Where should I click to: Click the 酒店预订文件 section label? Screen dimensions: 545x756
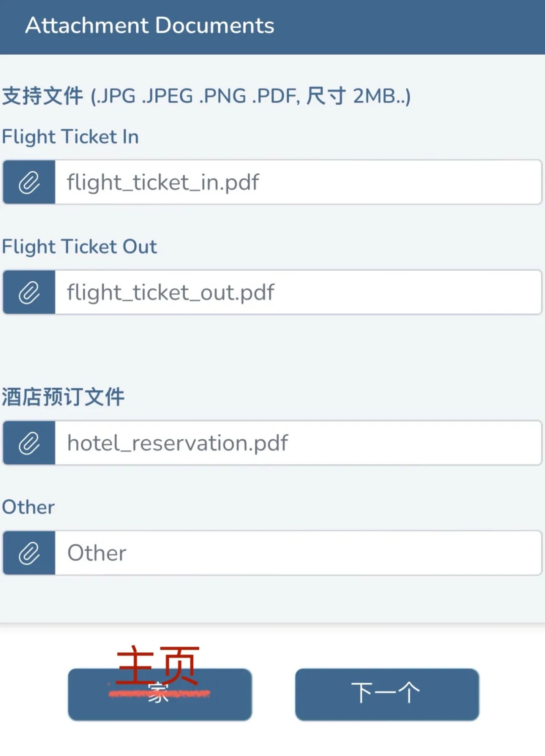pyautogui.click(x=63, y=397)
